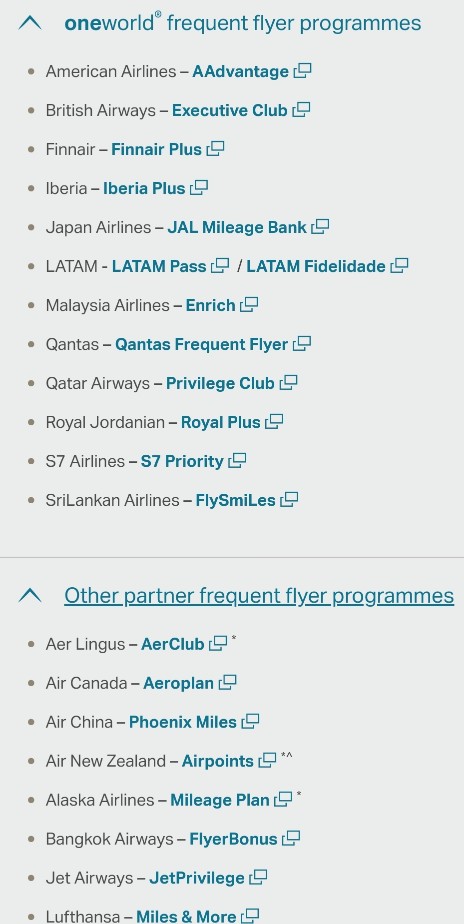Open the AerClub programme link
Screen dimensions: 464x924
click(x=173, y=644)
